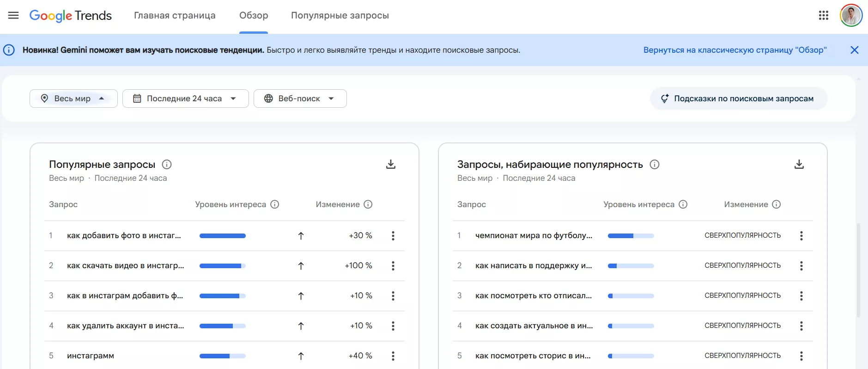
Task: Open more options for 'как создать актуальное в ин…'
Action: point(801,326)
